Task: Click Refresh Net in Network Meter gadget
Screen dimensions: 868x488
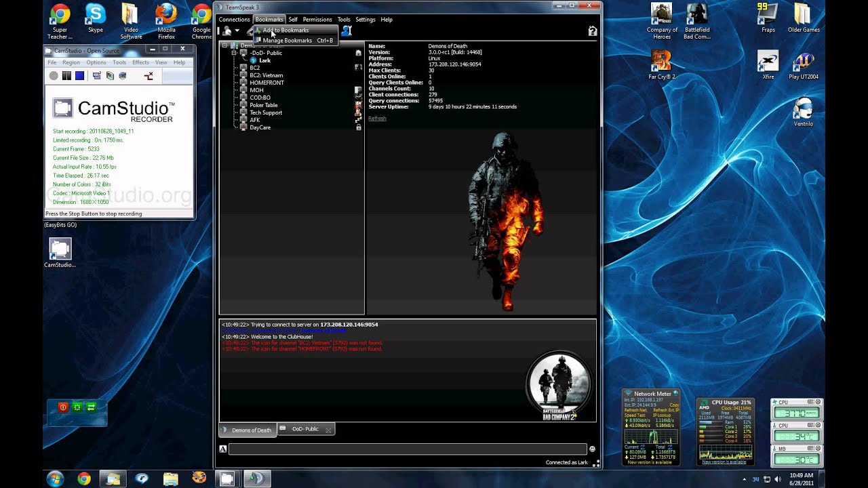Action: pos(635,410)
